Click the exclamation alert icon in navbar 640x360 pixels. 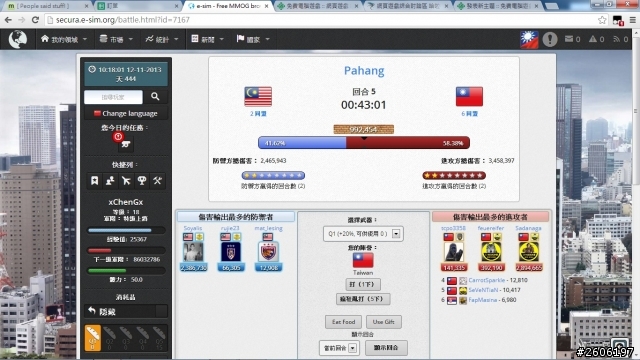550,39
